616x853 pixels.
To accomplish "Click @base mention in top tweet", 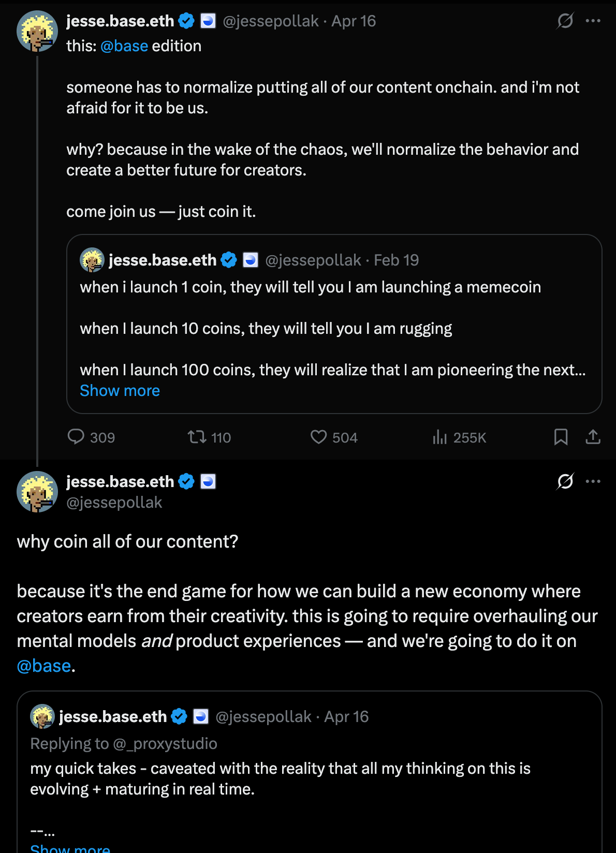I will [124, 46].
